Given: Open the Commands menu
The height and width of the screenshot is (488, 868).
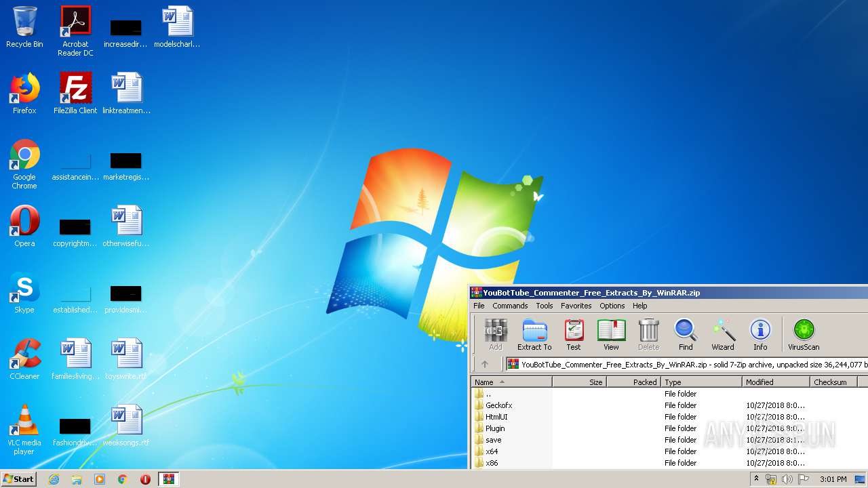Looking at the screenshot, I should coord(510,306).
